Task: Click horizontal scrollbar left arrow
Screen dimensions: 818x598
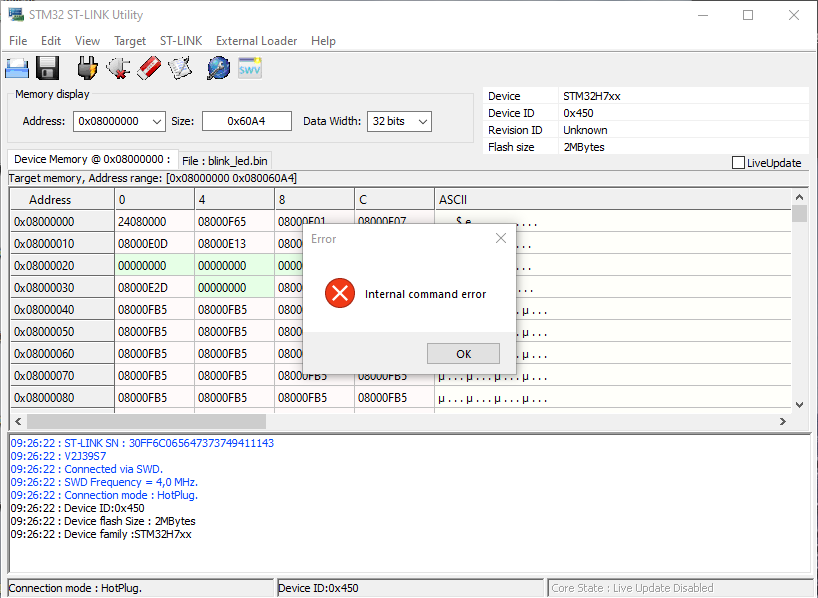Action: 18,421
